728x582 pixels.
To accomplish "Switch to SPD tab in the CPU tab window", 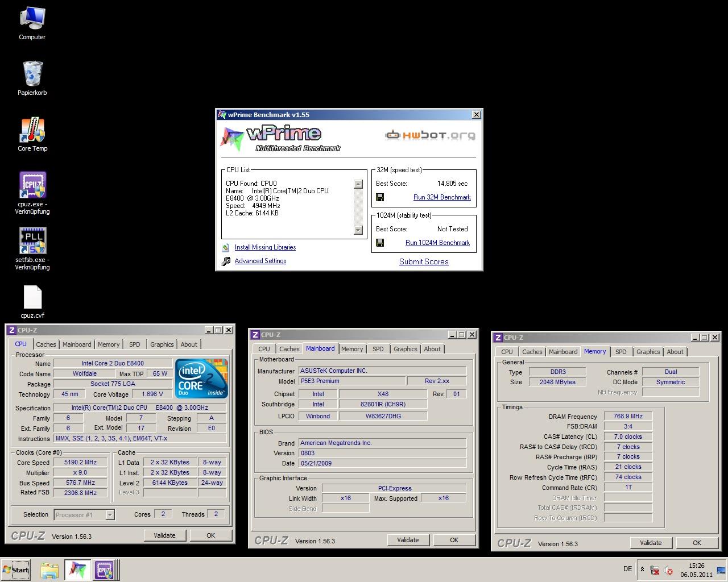I will click(135, 344).
